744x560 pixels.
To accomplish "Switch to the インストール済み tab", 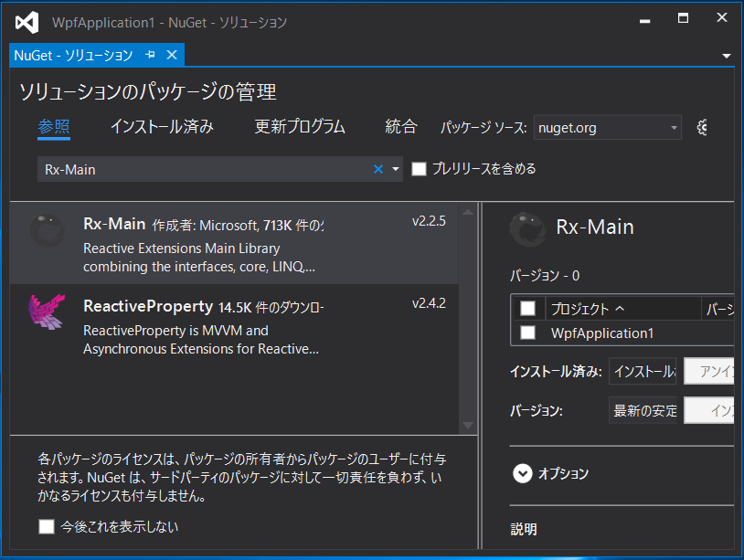I will (162, 127).
